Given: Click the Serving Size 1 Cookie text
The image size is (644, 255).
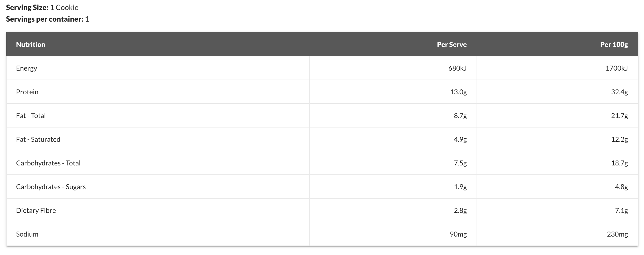Looking at the screenshot, I should tap(42, 7).
